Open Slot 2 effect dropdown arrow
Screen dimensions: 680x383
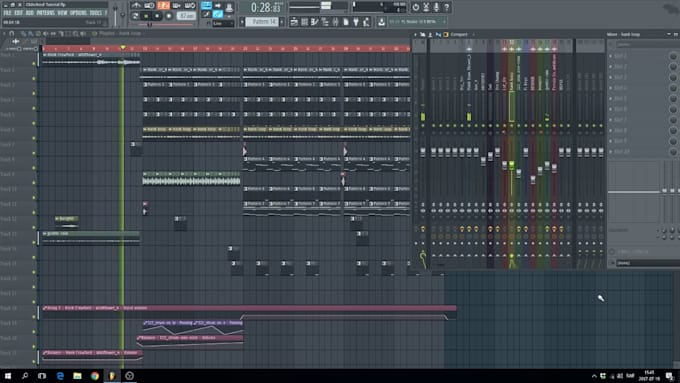click(610, 66)
